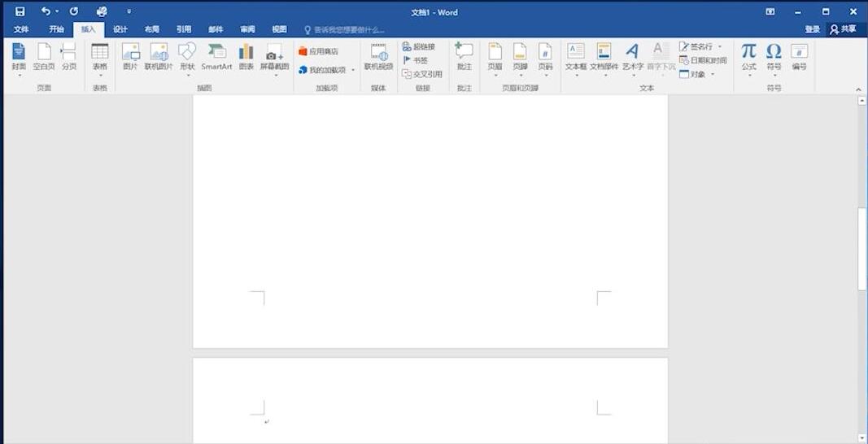The image size is (868, 444).
Task: Switch to the 开始 tab
Action: coord(56,29)
